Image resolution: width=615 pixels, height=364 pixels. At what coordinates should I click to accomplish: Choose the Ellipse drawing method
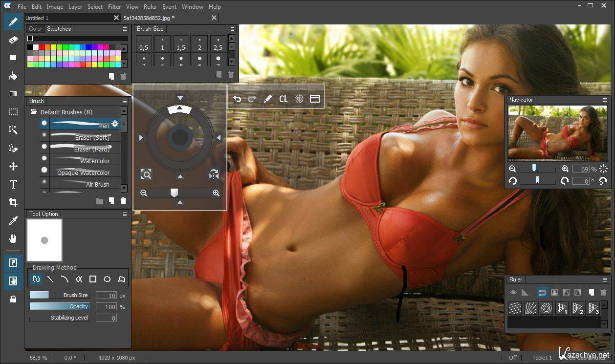107,279
